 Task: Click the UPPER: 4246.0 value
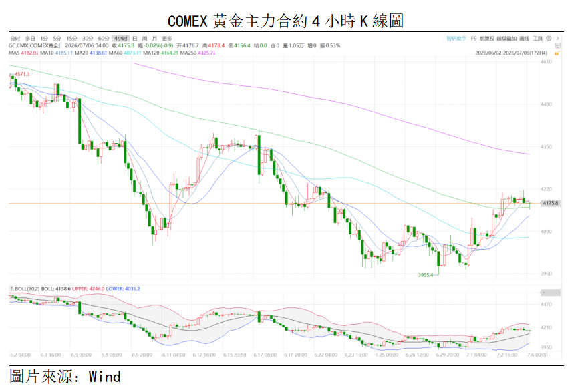pyautogui.click(x=88, y=289)
